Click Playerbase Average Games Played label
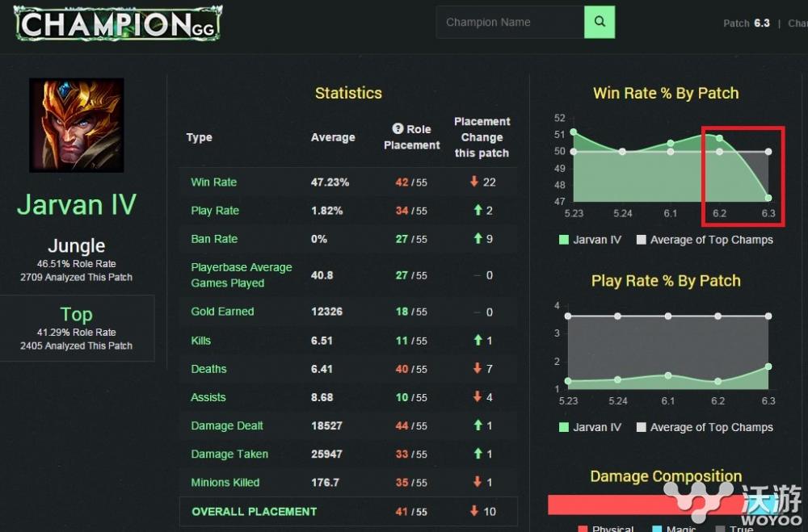Screen dimensions: 808x532 [x=241, y=275]
